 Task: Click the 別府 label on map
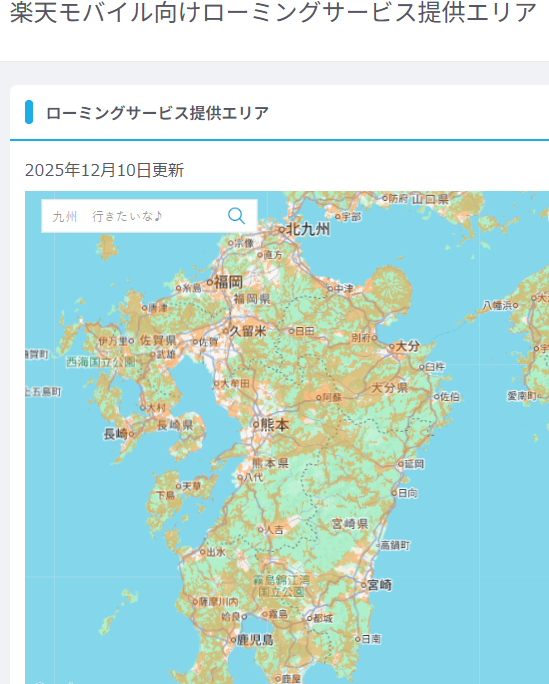361,338
